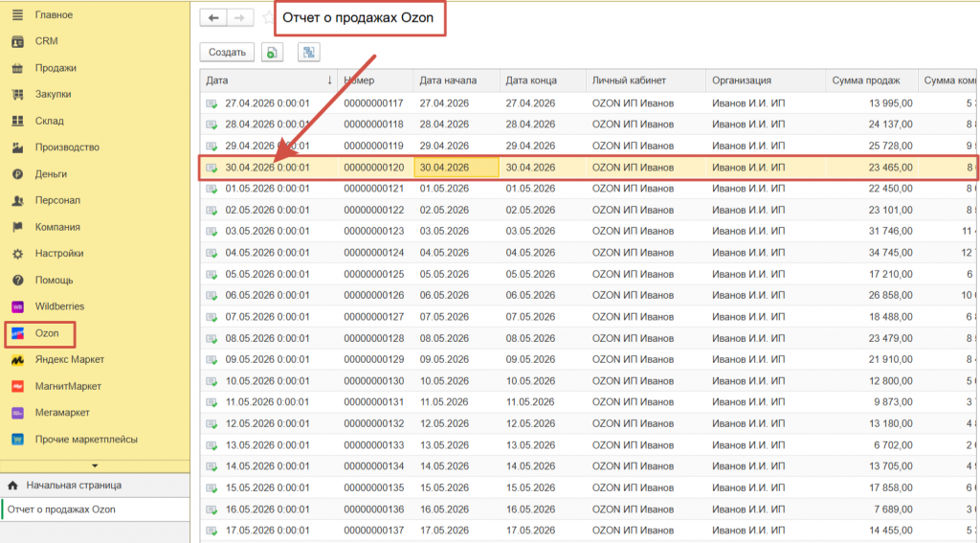This screenshot has height=543, width=980.
Task: Open the CRM section icon
Action: pos(17,41)
